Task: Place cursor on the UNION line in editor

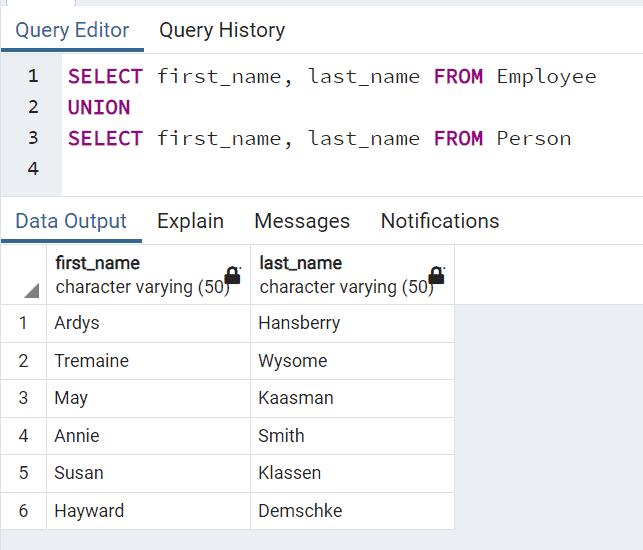Action: tap(99, 107)
